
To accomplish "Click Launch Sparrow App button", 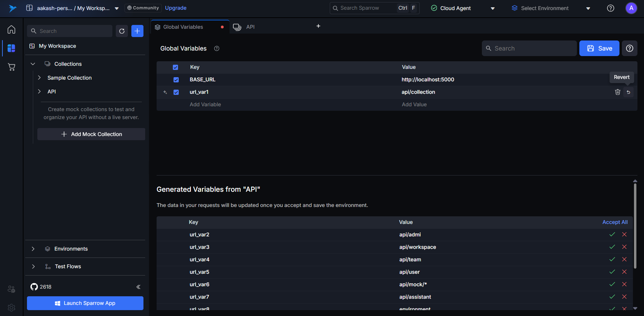I will [x=85, y=303].
